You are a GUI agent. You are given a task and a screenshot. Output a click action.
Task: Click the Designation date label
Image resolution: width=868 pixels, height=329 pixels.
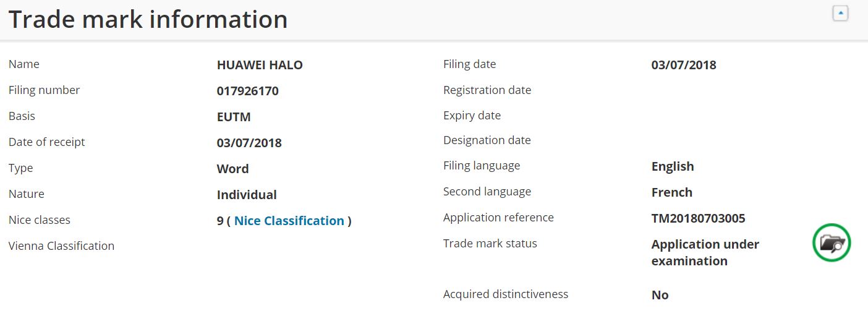(x=487, y=140)
